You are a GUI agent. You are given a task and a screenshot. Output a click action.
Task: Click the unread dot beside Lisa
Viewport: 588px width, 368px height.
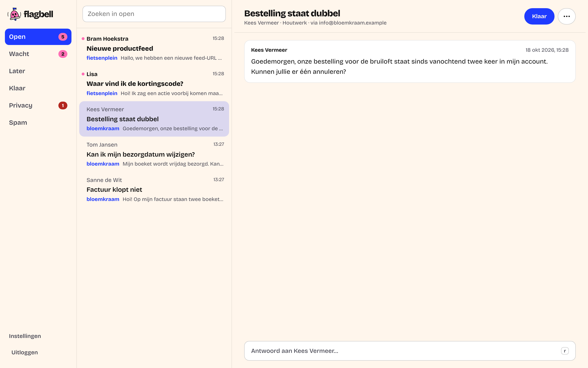click(83, 74)
